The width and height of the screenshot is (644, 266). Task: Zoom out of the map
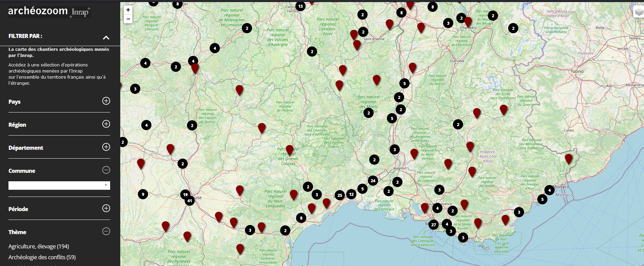(128, 19)
